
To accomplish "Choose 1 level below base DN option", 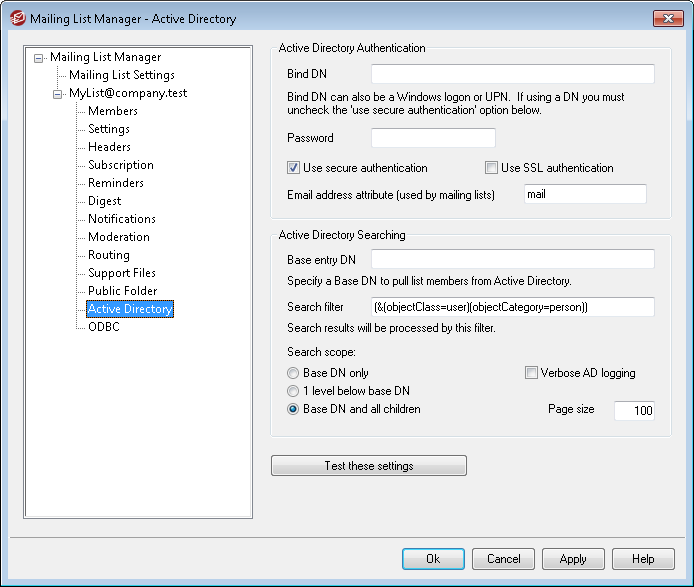I will coord(293,391).
